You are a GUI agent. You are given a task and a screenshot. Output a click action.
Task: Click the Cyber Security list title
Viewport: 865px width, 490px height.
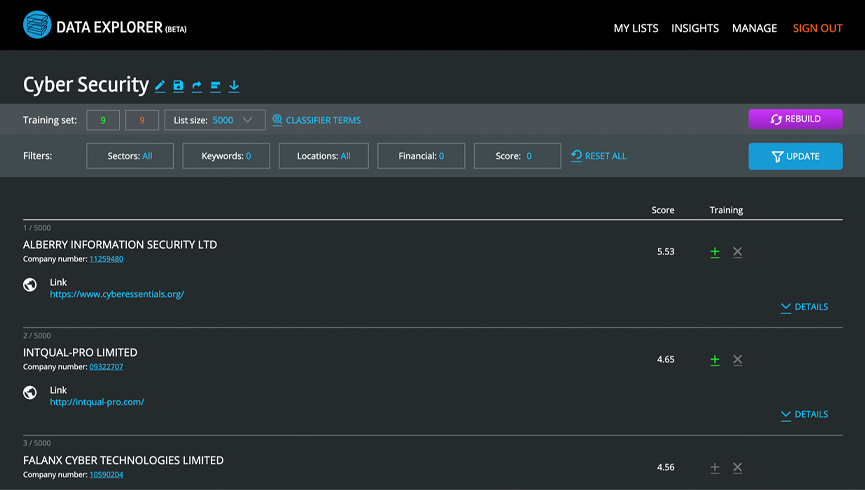click(x=86, y=84)
